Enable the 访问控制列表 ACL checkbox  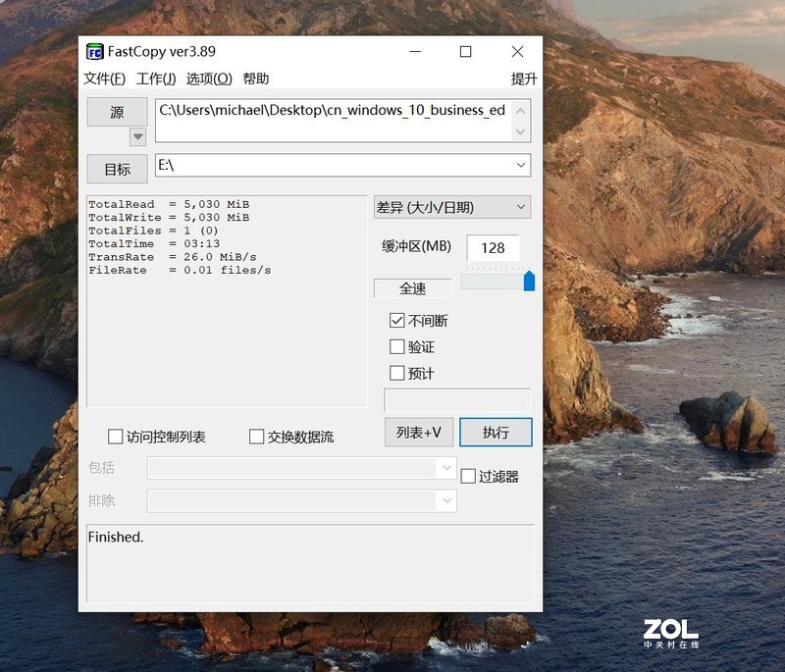coord(115,437)
